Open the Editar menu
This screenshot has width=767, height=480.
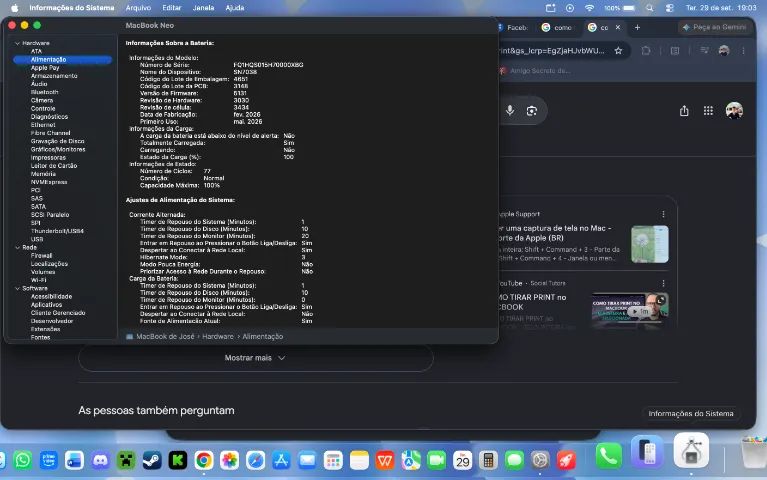pos(172,8)
